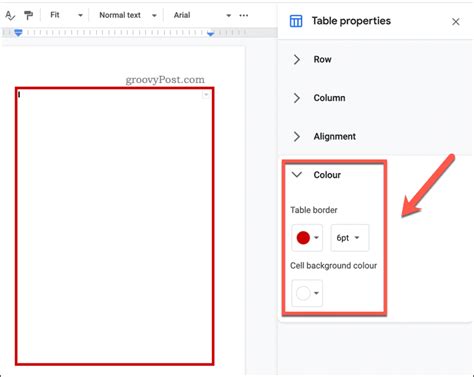This screenshot has height=377, width=474.
Task: Open the more options ellipsis menu
Action: tap(244, 15)
